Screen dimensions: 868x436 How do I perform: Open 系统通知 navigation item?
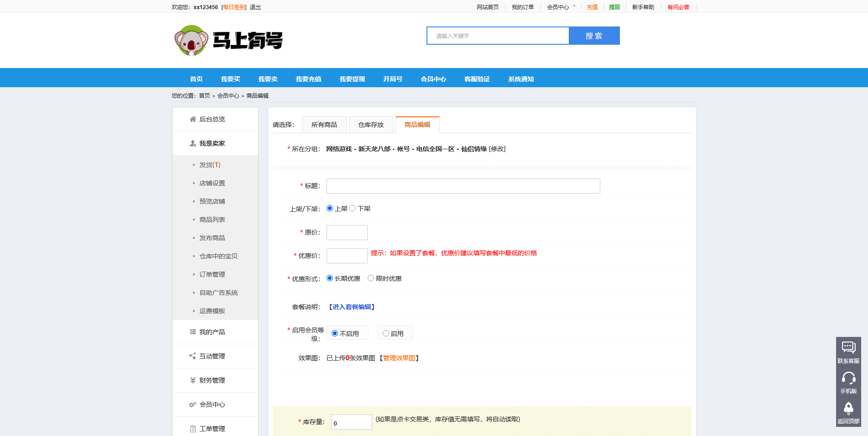(x=521, y=79)
